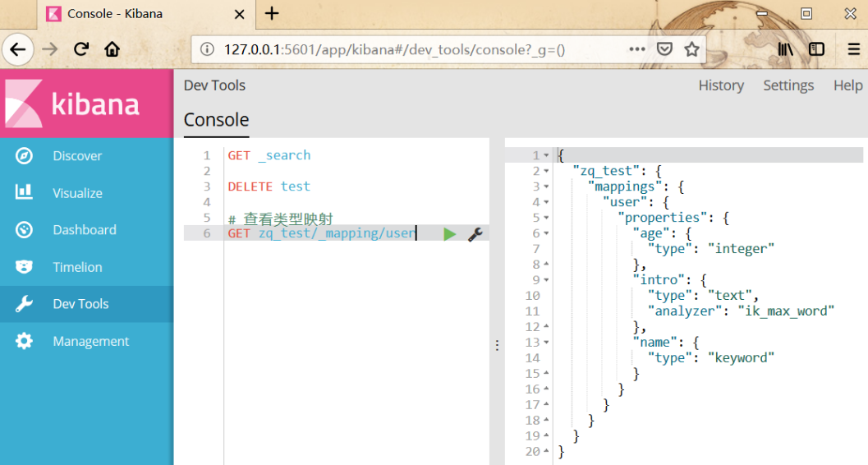Close the Console - Kibana tab
This screenshot has height=465, width=868.
239,15
